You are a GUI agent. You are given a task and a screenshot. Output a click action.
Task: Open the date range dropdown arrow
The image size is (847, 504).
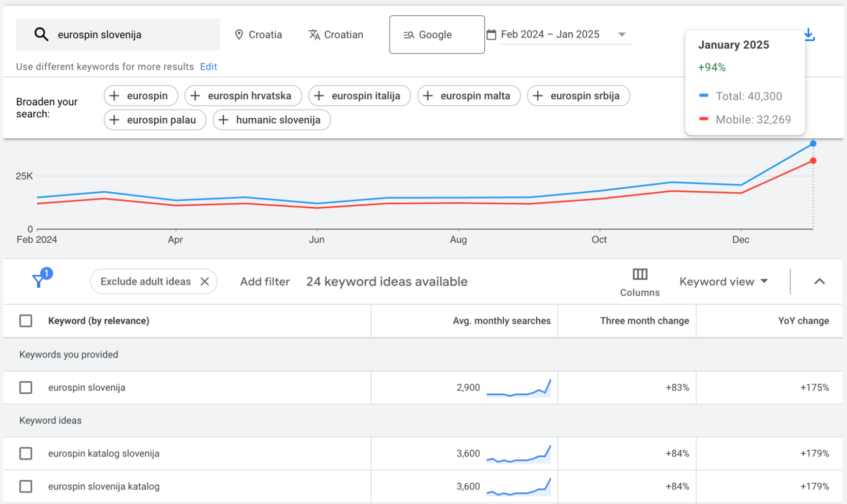(x=622, y=35)
